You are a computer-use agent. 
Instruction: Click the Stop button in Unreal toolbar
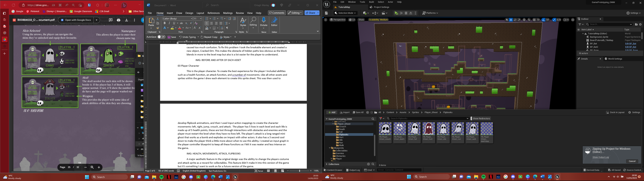click(x=406, y=13)
